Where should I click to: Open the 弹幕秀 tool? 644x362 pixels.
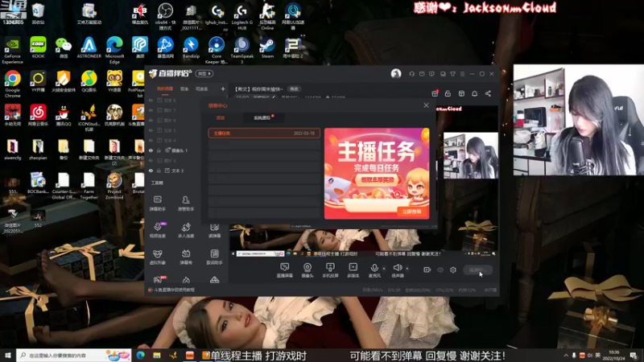pos(186,257)
